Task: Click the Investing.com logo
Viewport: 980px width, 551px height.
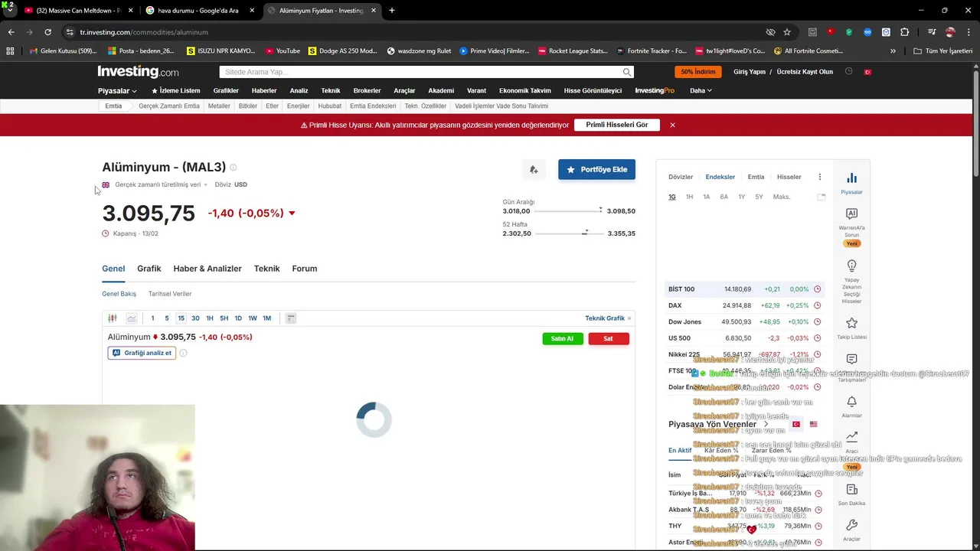Action: click(x=138, y=72)
